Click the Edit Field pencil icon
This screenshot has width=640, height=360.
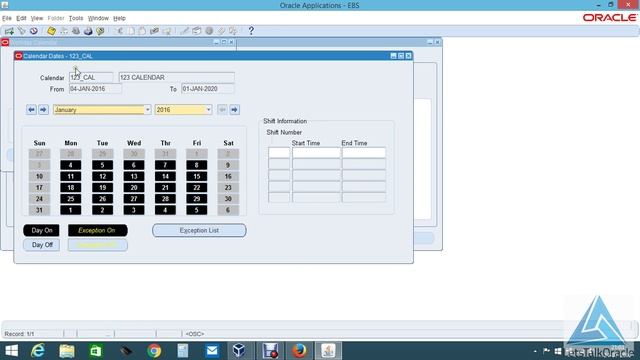click(x=184, y=31)
